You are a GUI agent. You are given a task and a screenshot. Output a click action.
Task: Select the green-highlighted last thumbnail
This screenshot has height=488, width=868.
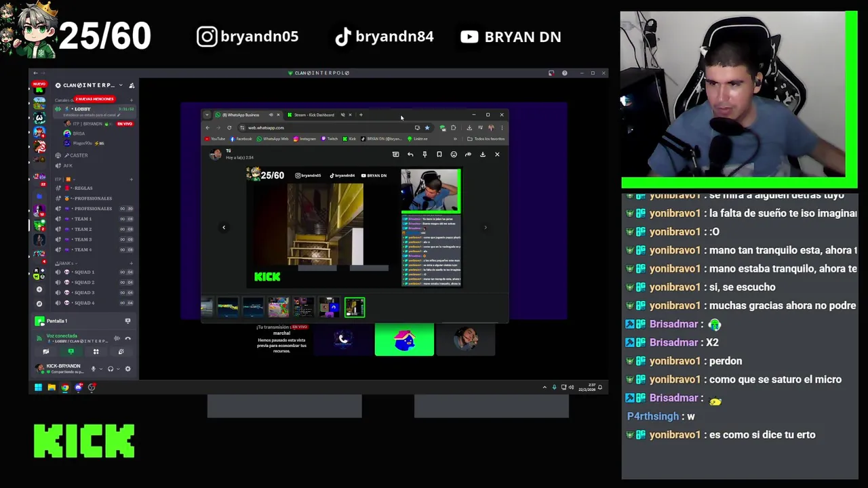click(355, 308)
